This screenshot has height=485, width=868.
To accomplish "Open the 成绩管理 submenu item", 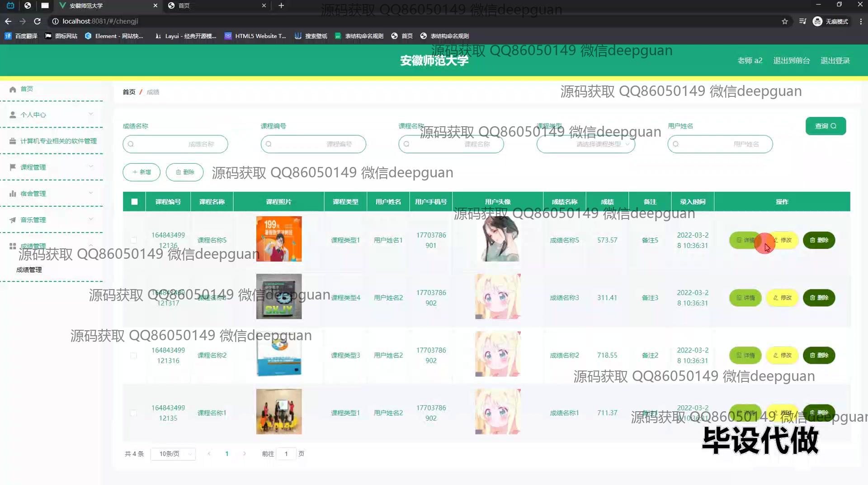I will (29, 270).
